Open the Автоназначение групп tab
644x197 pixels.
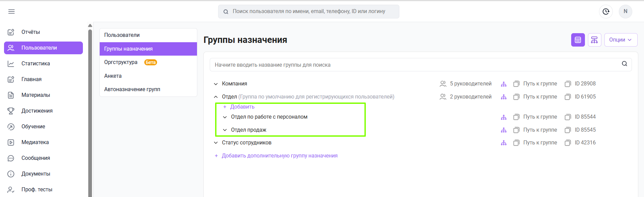point(148,89)
